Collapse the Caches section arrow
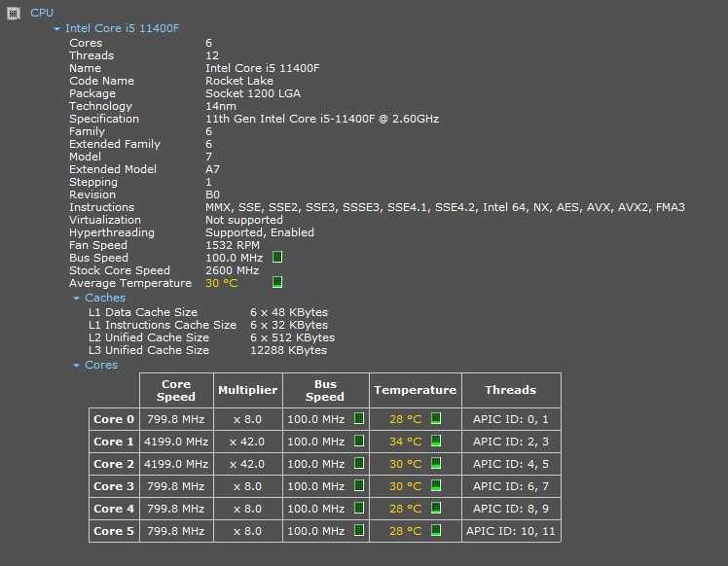 pos(77,299)
